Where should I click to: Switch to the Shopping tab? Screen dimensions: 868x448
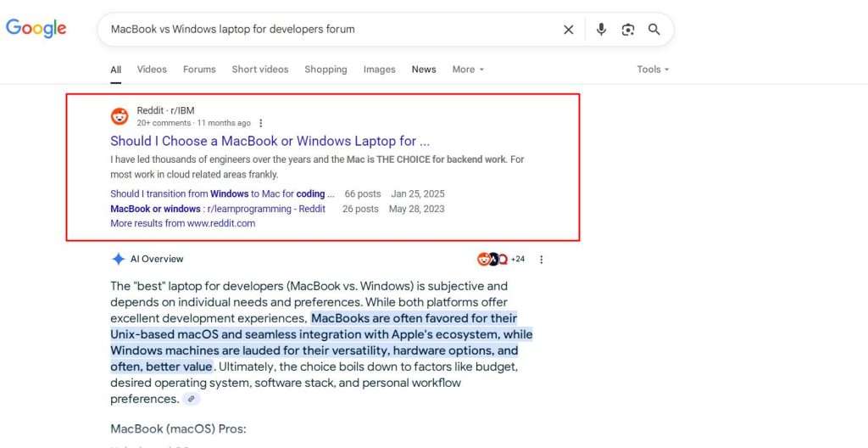(x=325, y=70)
